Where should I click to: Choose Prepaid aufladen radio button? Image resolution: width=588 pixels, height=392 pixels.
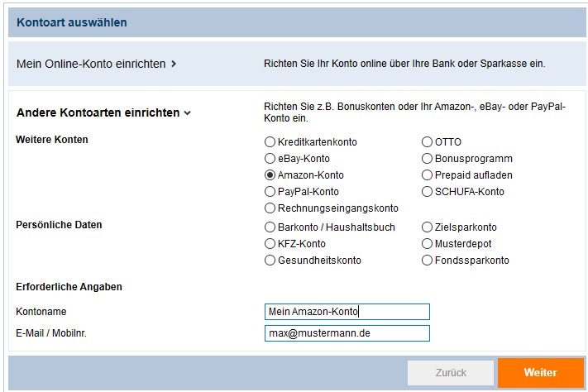click(427, 174)
